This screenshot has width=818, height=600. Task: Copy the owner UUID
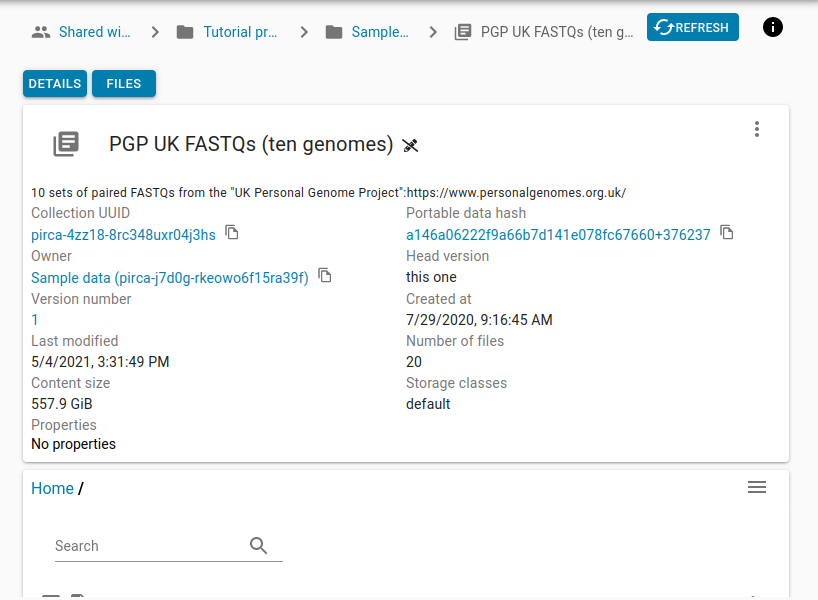[x=325, y=276]
